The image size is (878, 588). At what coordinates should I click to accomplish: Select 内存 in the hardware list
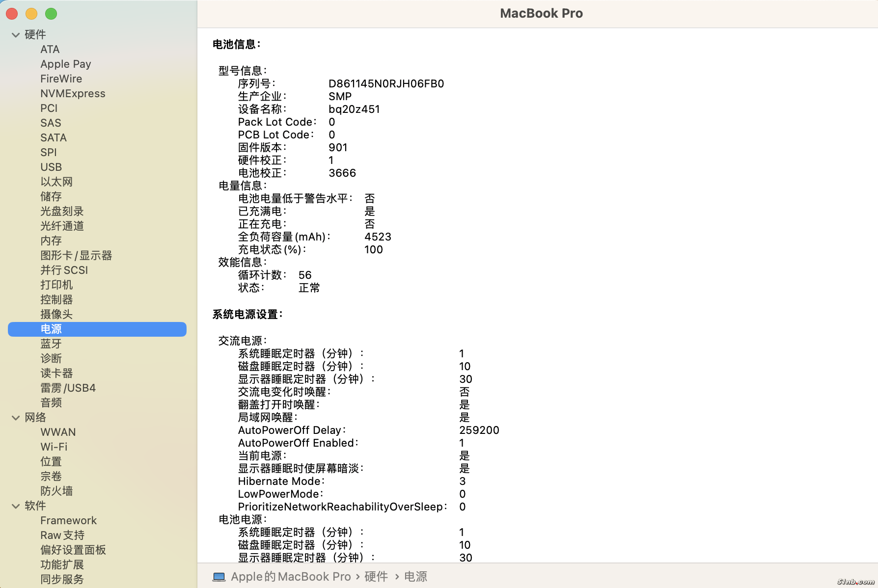coord(51,241)
